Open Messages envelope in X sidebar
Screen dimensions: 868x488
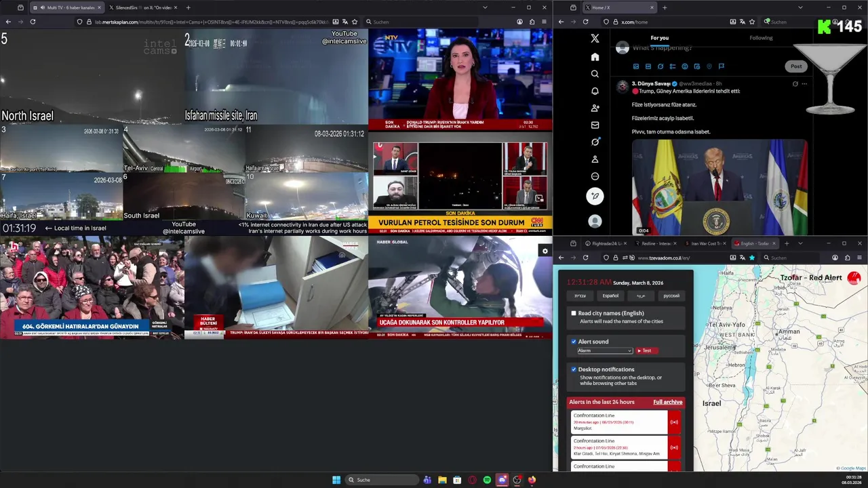pos(595,125)
